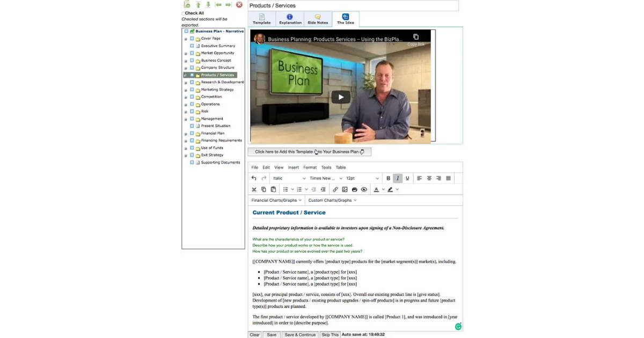Click the insert image icon

point(345,189)
